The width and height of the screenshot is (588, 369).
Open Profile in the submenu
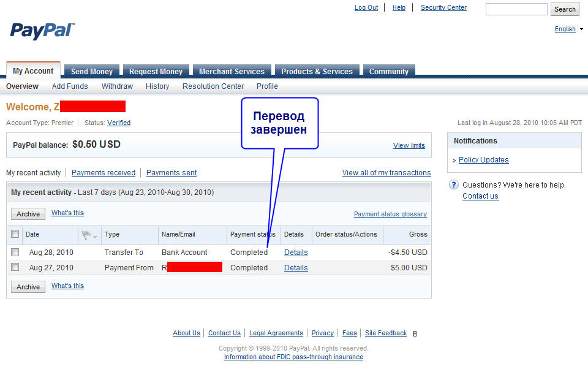click(x=267, y=86)
